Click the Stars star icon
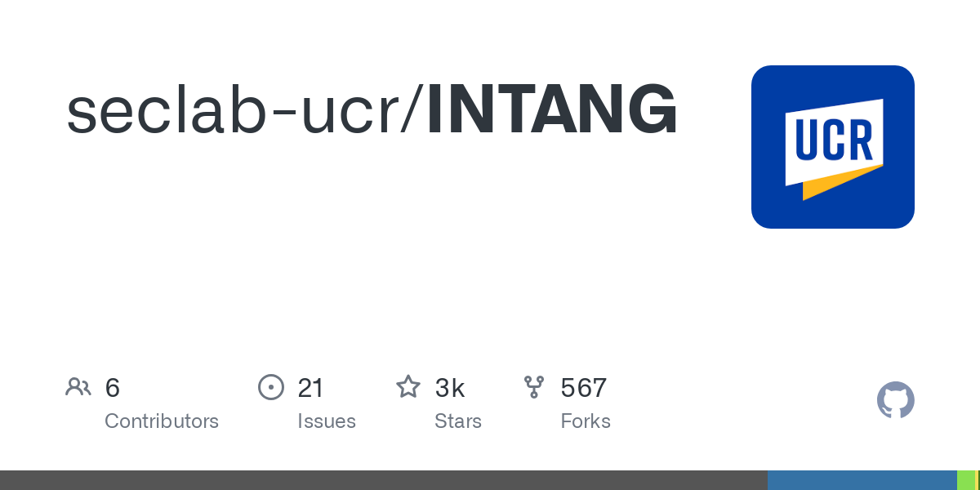Screen dimensions: 980x490 tap(408, 386)
